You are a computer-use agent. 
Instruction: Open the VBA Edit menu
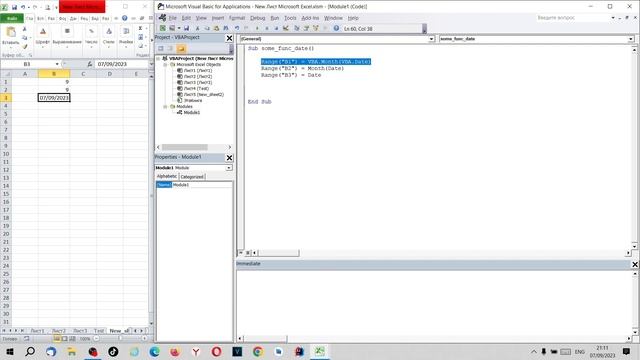[186, 18]
